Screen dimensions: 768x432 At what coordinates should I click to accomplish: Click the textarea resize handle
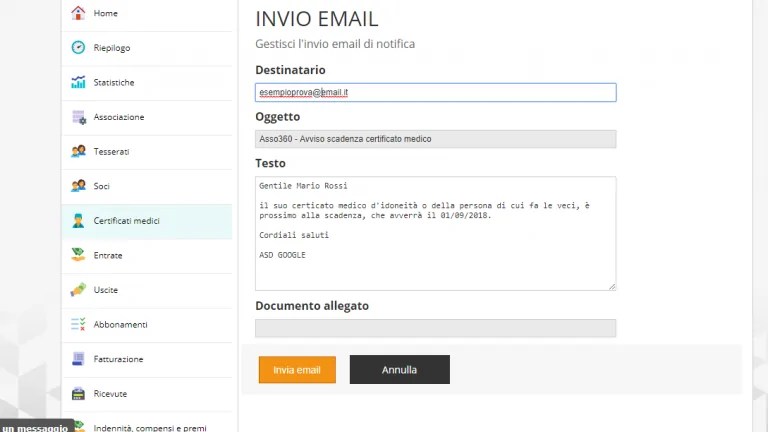point(612,287)
